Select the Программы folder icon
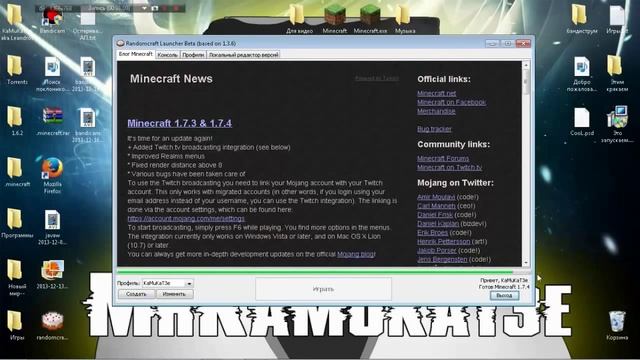The width and height of the screenshot is (640, 360). coord(17,224)
